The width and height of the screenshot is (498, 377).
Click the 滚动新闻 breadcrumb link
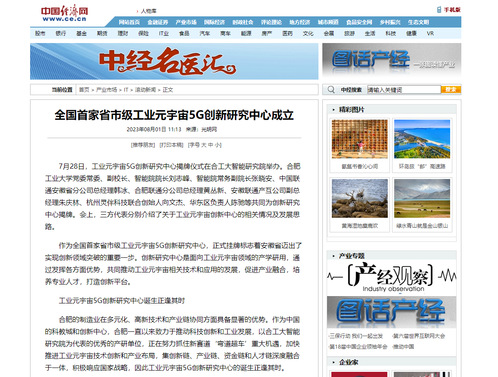(145, 90)
